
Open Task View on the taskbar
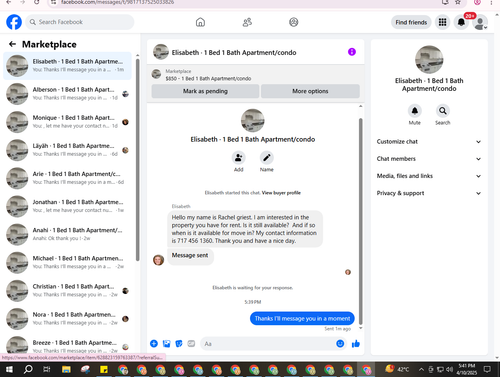[47, 369]
